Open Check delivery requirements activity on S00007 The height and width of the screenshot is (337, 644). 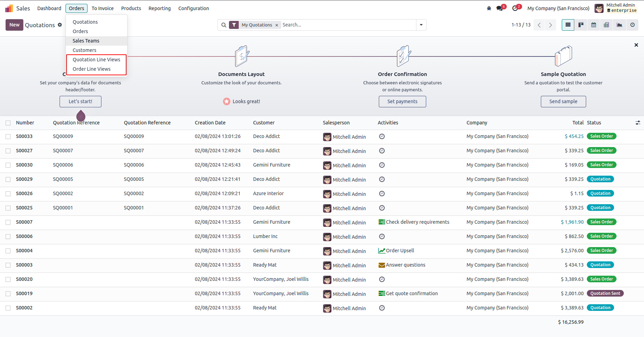(414, 222)
